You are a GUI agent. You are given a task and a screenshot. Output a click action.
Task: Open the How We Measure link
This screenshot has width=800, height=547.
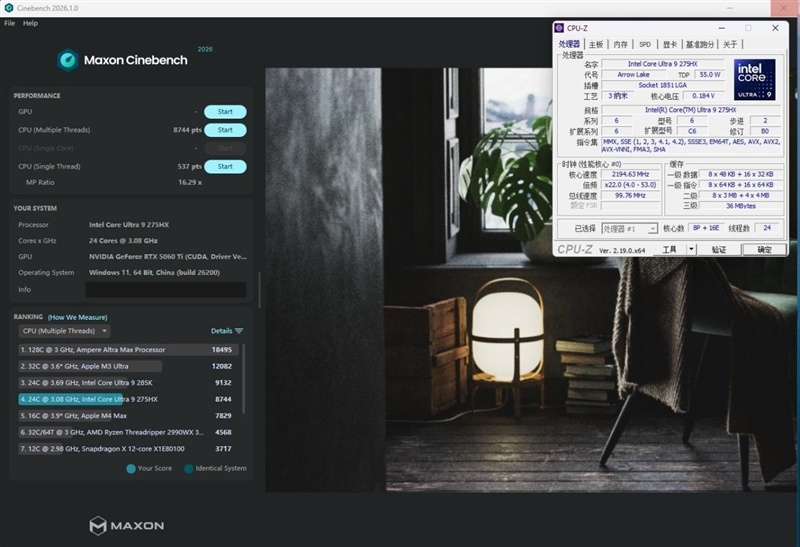(78, 317)
